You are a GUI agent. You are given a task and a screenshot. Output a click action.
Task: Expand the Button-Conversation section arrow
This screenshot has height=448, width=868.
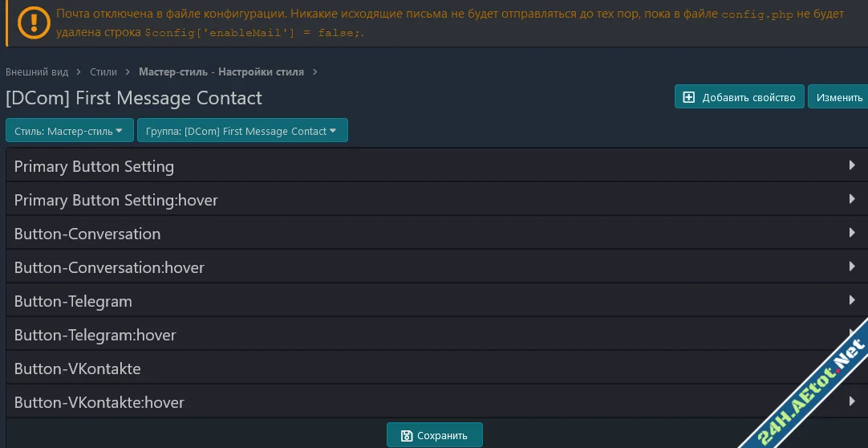[x=852, y=233]
